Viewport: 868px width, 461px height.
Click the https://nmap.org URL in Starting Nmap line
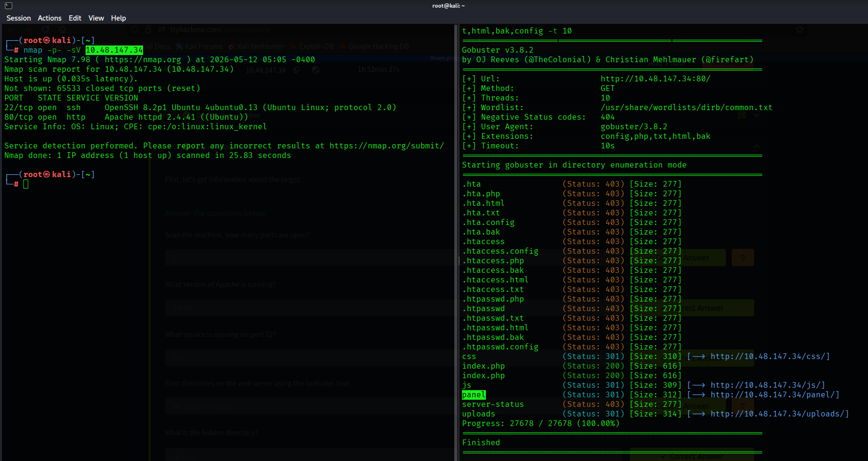pos(143,59)
